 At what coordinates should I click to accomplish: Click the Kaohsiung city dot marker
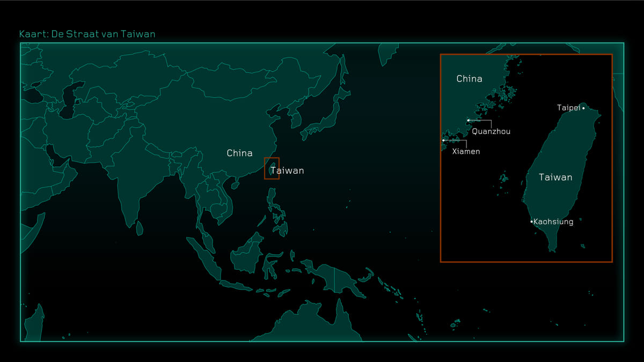click(x=531, y=221)
